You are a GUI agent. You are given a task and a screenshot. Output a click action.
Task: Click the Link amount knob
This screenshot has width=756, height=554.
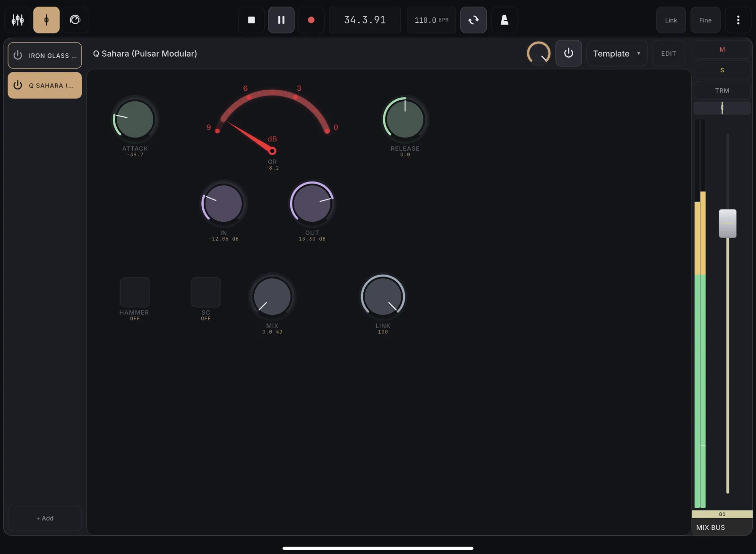point(383,296)
